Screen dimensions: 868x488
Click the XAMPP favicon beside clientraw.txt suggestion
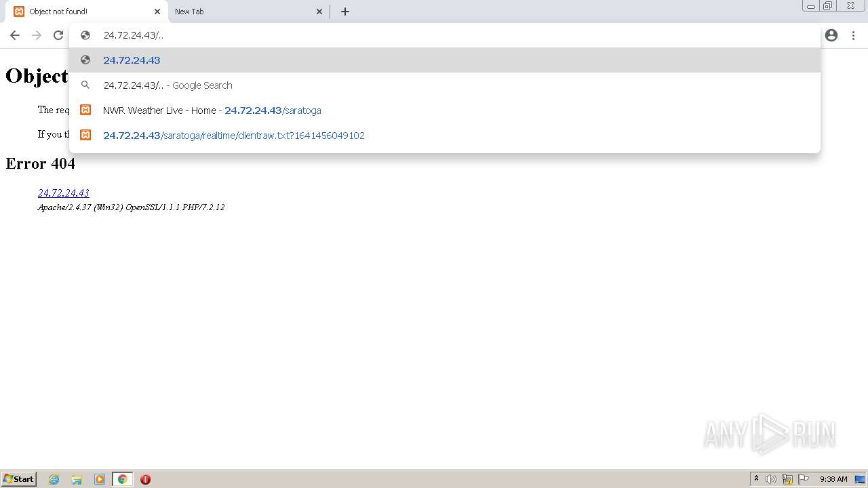click(85, 135)
